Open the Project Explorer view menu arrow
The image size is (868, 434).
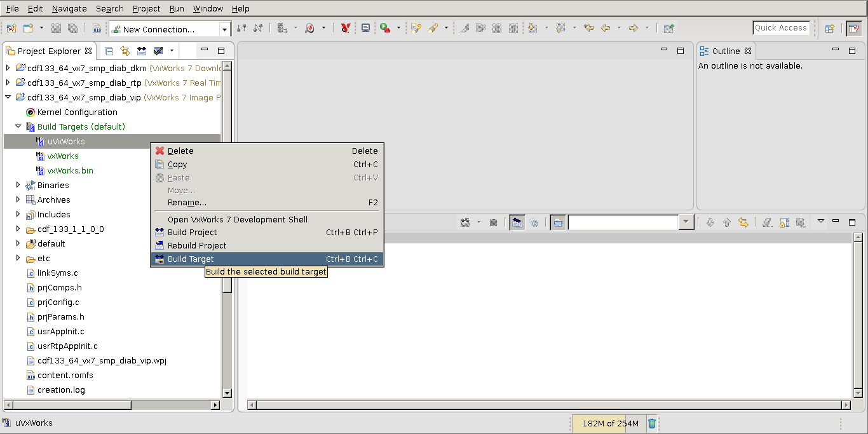pos(172,51)
